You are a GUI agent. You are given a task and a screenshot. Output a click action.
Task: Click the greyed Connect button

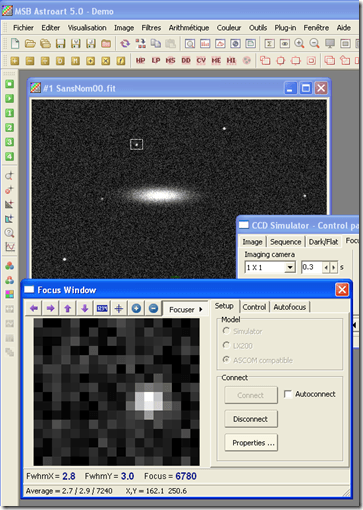point(251,395)
